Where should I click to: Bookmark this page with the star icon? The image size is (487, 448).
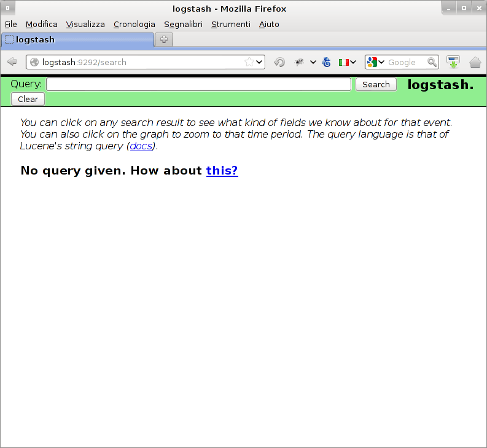click(249, 62)
